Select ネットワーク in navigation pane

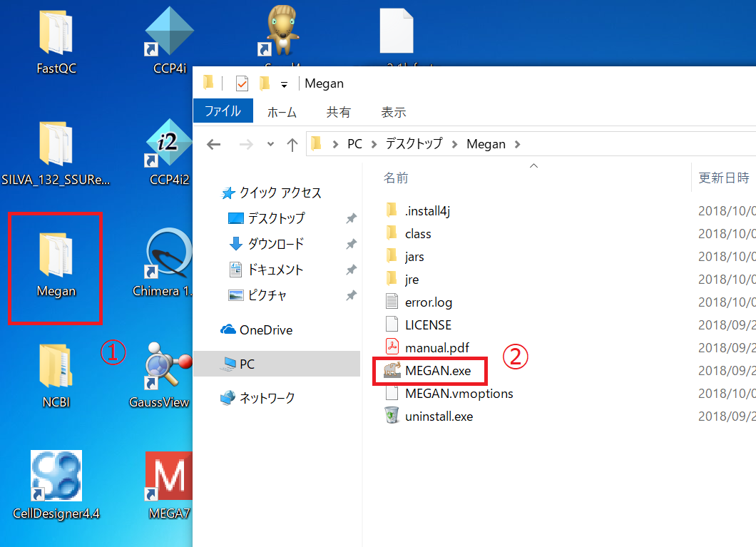tap(257, 398)
